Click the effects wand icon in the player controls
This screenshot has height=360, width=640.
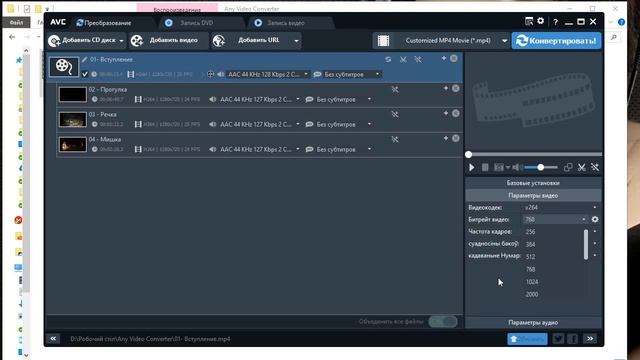pos(595,167)
